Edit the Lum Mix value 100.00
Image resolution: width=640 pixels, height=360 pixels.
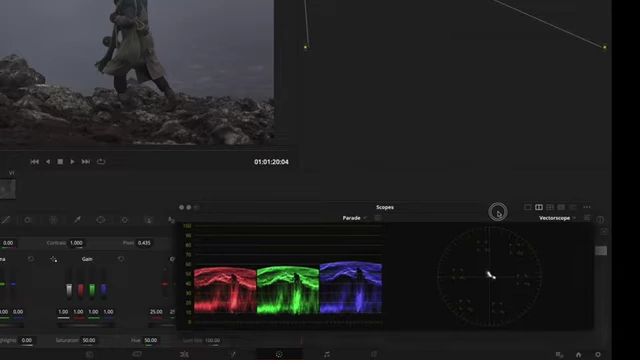[212, 340]
